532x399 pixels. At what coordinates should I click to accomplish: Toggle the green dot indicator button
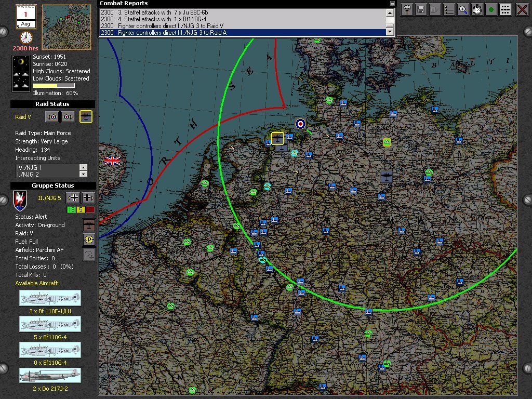pyautogui.click(x=491, y=9)
